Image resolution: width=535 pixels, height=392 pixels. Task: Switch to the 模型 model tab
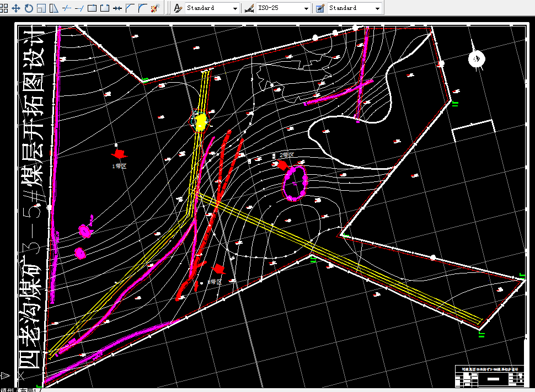pos(7,390)
